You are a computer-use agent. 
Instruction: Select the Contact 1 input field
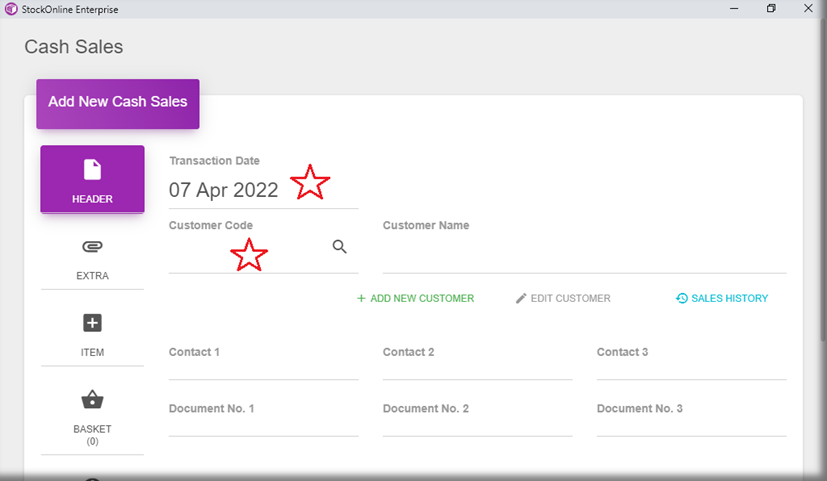point(263,369)
